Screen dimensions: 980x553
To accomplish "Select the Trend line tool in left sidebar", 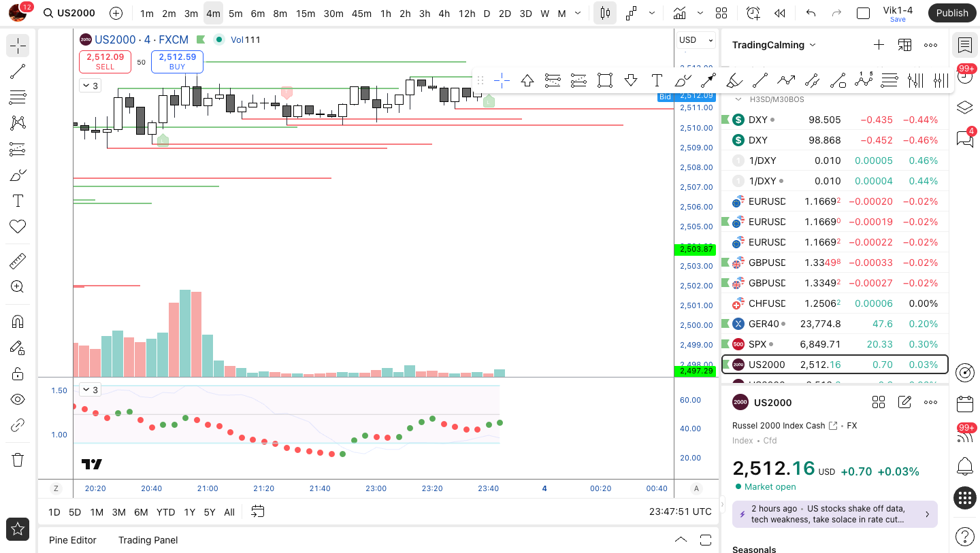I will (18, 71).
